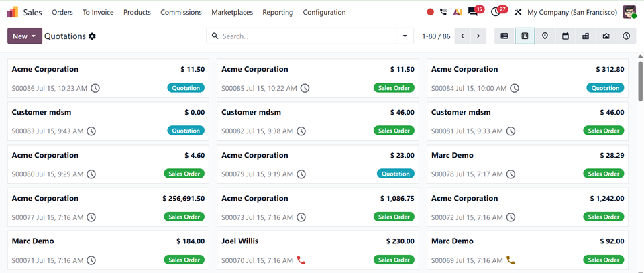Open the Marketplaces menu
The width and height of the screenshot is (644, 273).
pyautogui.click(x=232, y=12)
